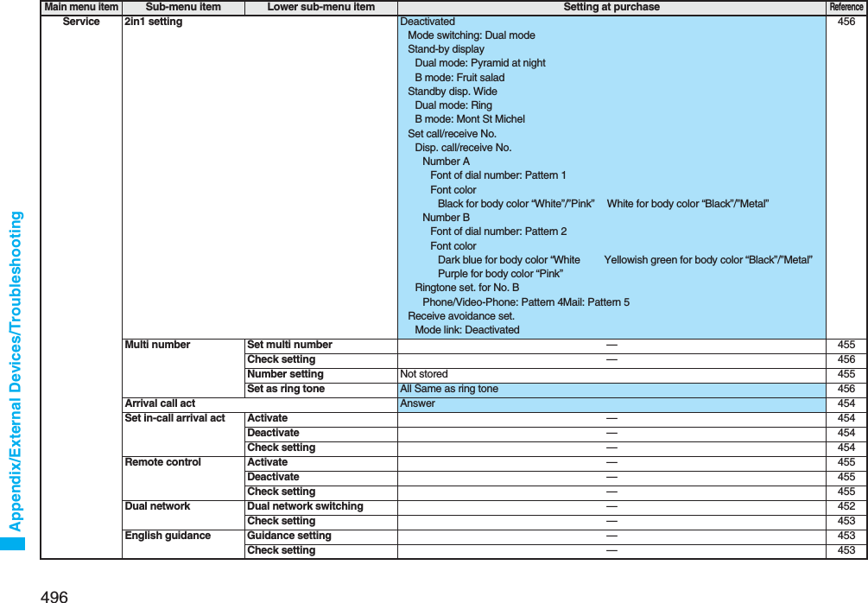Click the Lower sub-menu item column header
The height and width of the screenshot is (603, 868).
(320, 7)
